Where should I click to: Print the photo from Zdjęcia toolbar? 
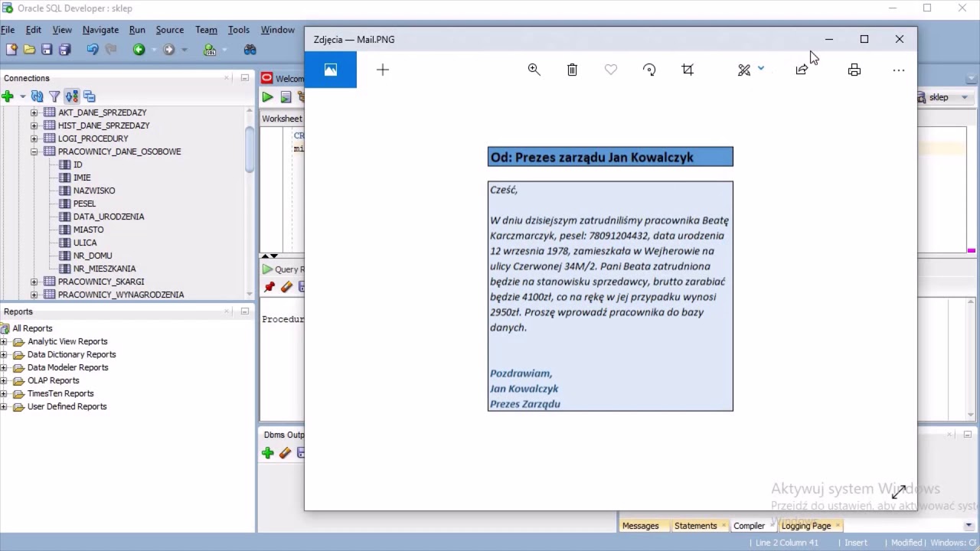pyautogui.click(x=854, y=70)
